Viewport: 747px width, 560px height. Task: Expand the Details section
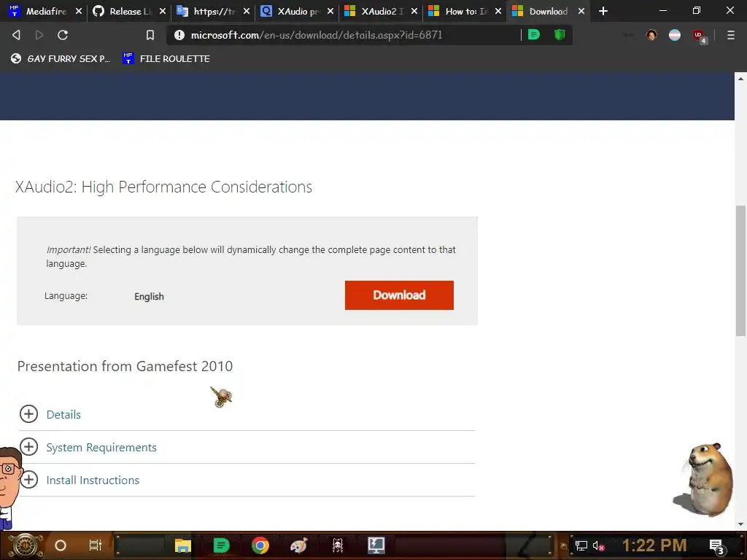pos(28,414)
